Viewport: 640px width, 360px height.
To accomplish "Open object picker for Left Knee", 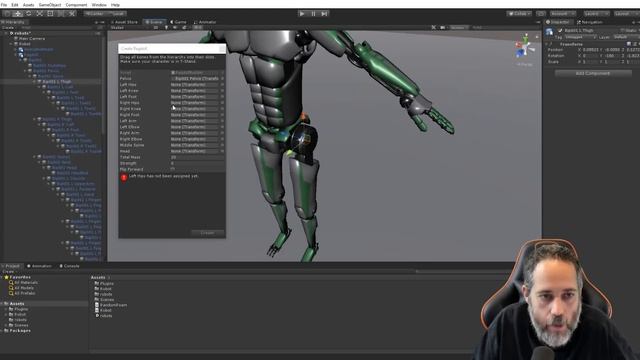I will (222, 91).
